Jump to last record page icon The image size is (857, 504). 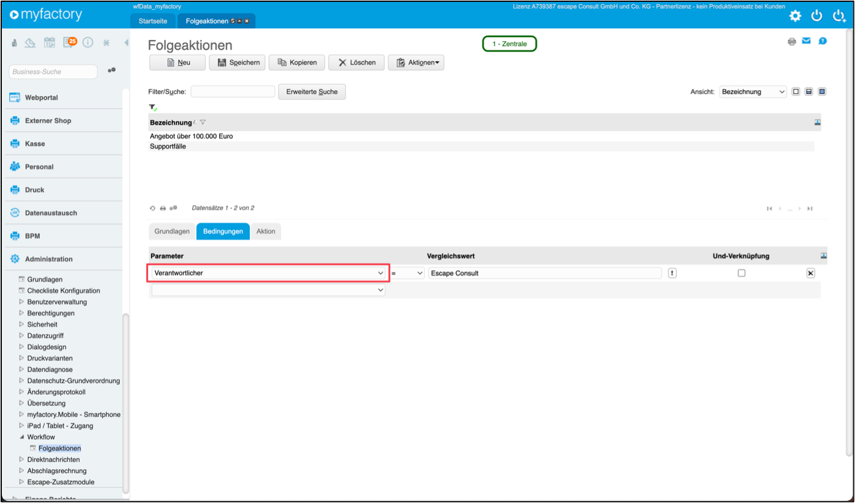pyautogui.click(x=810, y=209)
